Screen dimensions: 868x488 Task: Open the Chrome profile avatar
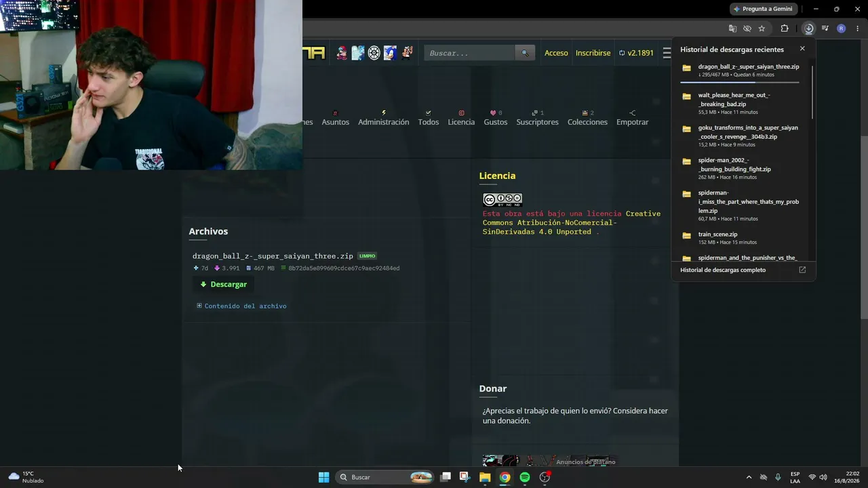point(842,28)
